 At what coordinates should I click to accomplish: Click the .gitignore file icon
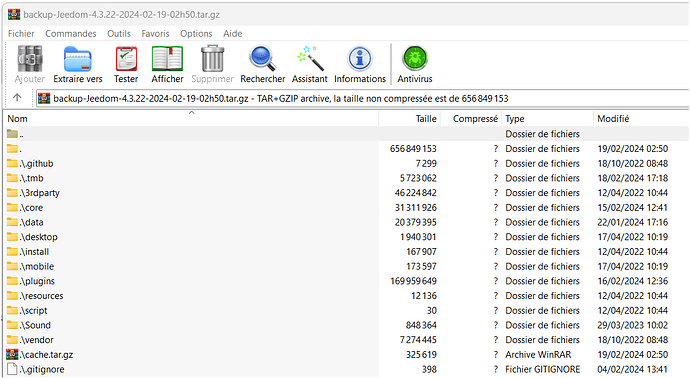pyautogui.click(x=12, y=369)
